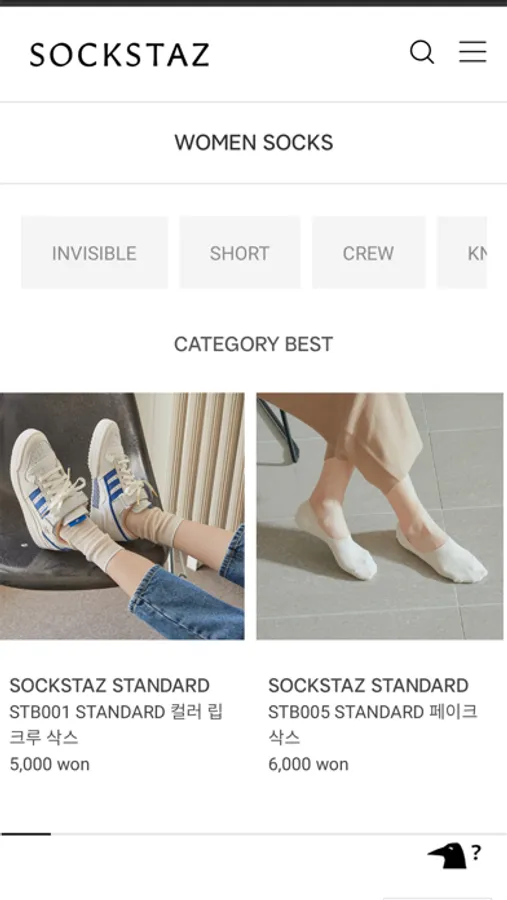The width and height of the screenshot is (507, 900).
Task: Click the WOMEN SOCKS page heading
Action: tap(254, 142)
